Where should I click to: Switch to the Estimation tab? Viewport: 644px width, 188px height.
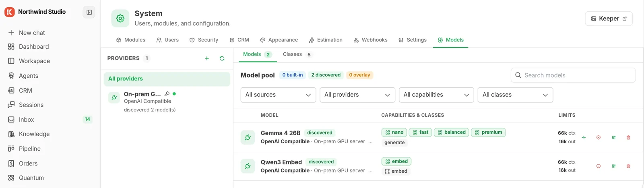point(326,40)
